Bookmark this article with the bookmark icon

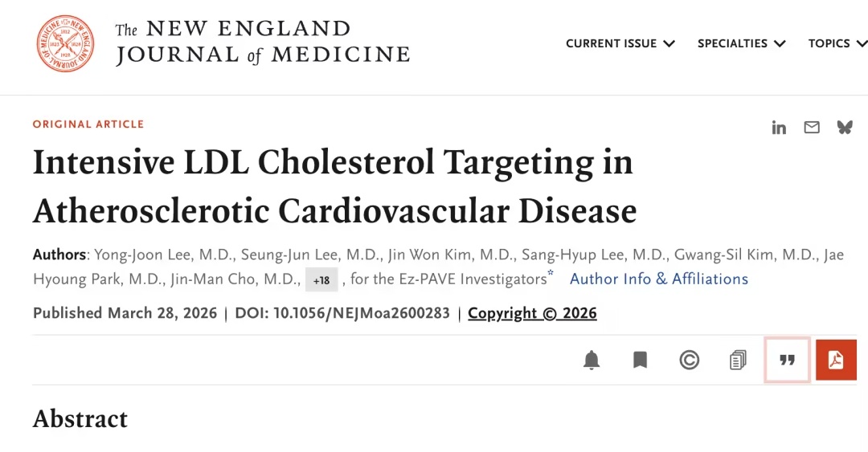pos(640,360)
